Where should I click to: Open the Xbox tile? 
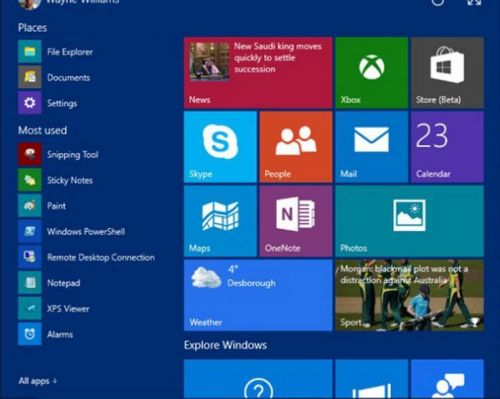click(372, 73)
